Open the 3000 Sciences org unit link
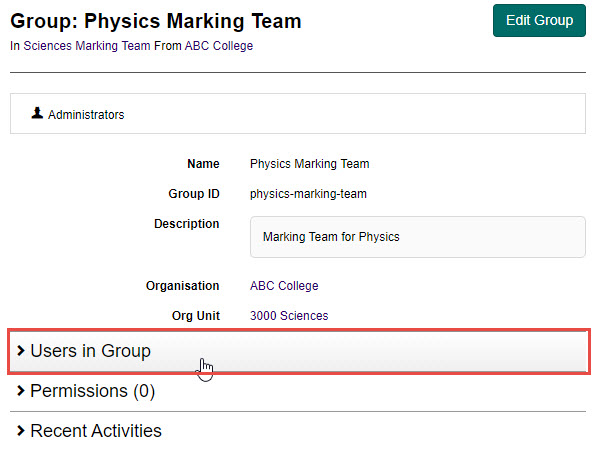 coord(289,316)
